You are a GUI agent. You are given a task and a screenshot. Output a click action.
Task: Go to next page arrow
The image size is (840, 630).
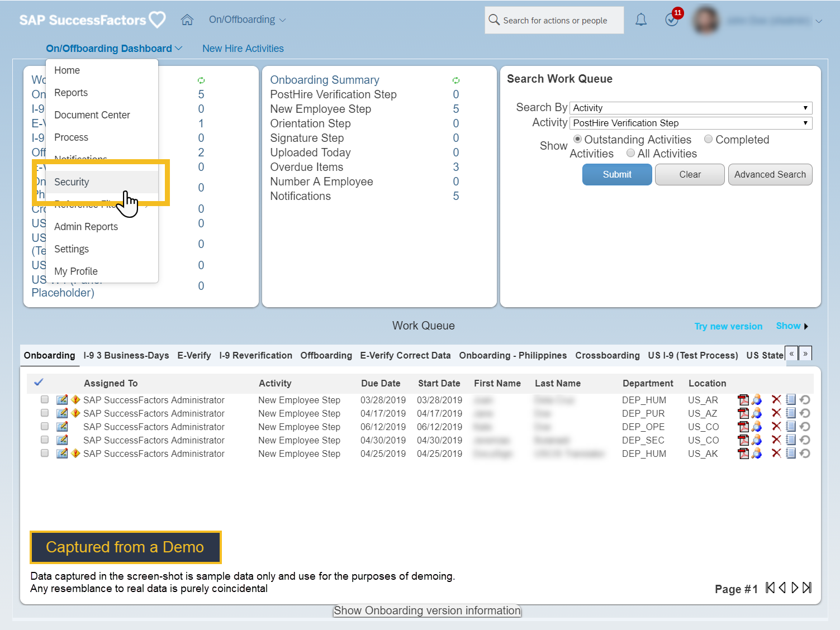795,588
